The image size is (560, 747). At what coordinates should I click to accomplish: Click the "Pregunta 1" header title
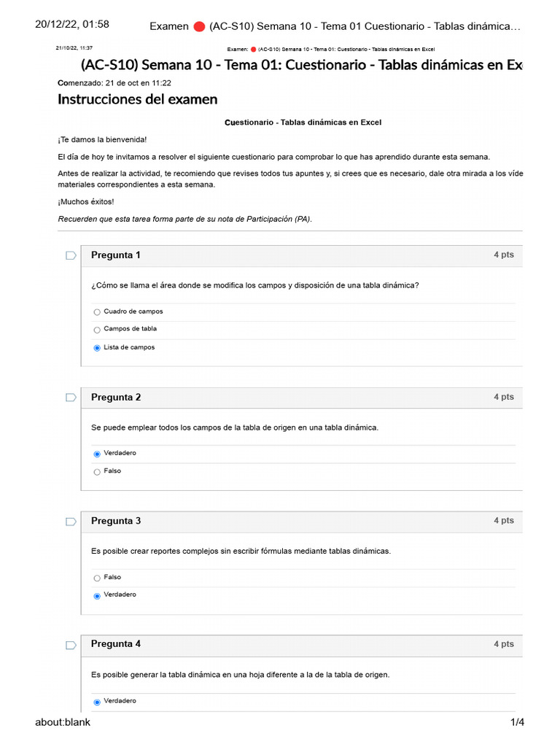(x=116, y=255)
